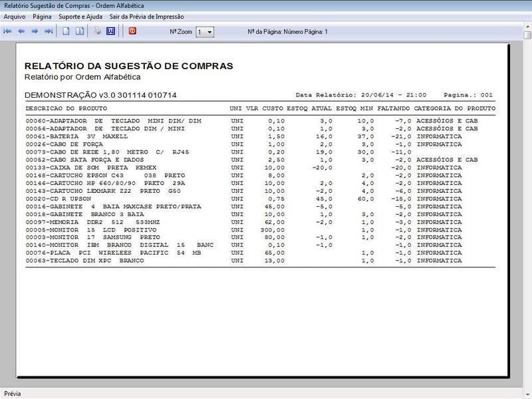Screen dimensions: 532x399
Task: Click row 00143-CARTUCHO LEXMARK Z22
Action: pyautogui.click(x=244, y=191)
